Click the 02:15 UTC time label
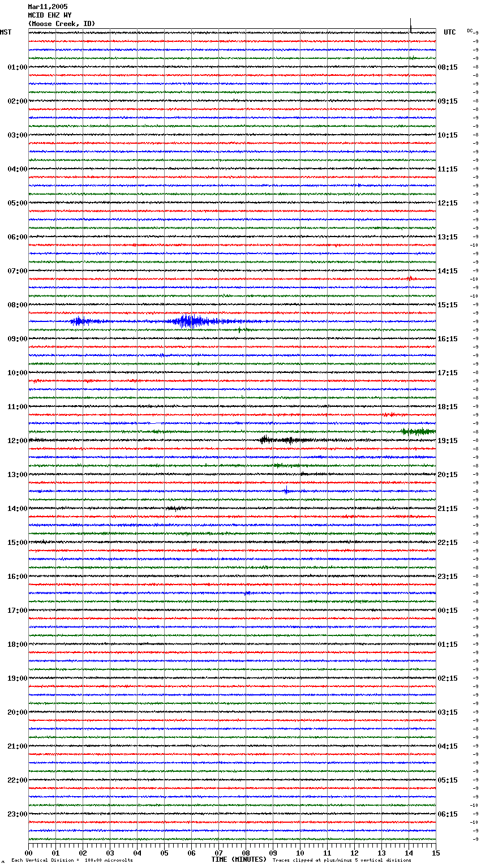Viewport: 481px width, 868px height. click(x=448, y=678)
